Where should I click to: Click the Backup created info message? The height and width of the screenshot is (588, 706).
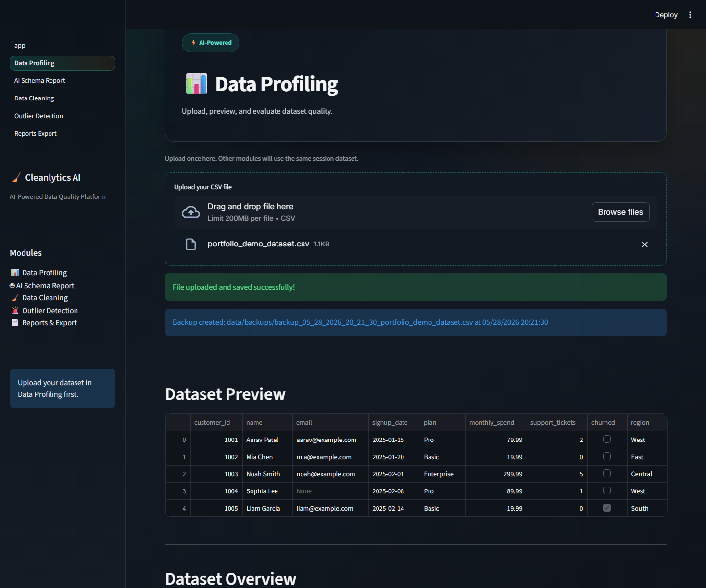(x=415, y=322)
